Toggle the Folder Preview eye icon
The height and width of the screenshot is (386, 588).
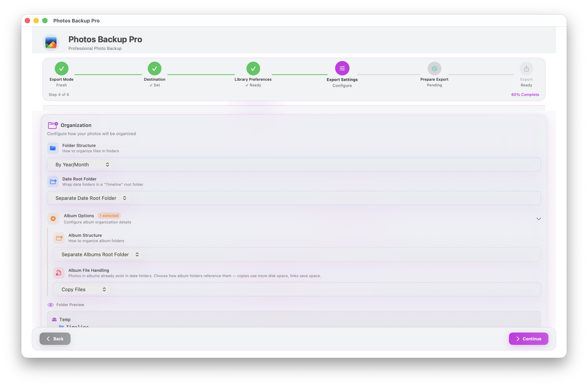click(x=50, y=305)
